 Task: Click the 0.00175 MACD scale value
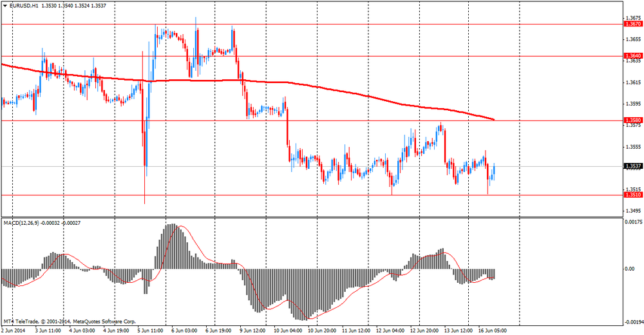[x=632, y=222]
